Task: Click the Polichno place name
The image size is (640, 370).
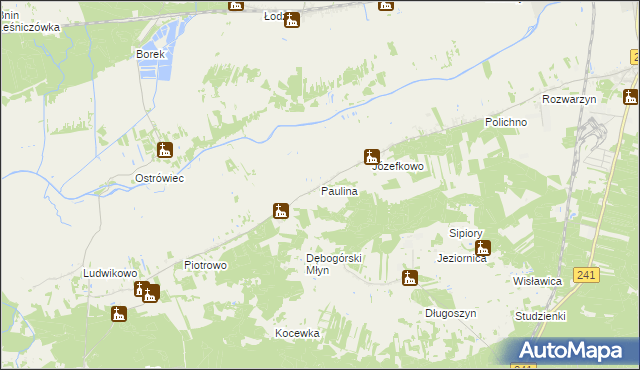Action: point(506,122)
